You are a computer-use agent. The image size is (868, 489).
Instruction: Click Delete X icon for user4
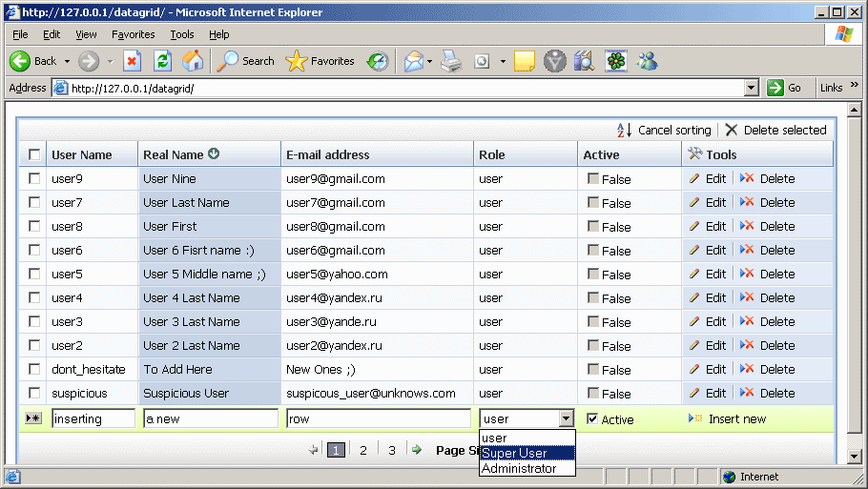[x=747, y=297]
